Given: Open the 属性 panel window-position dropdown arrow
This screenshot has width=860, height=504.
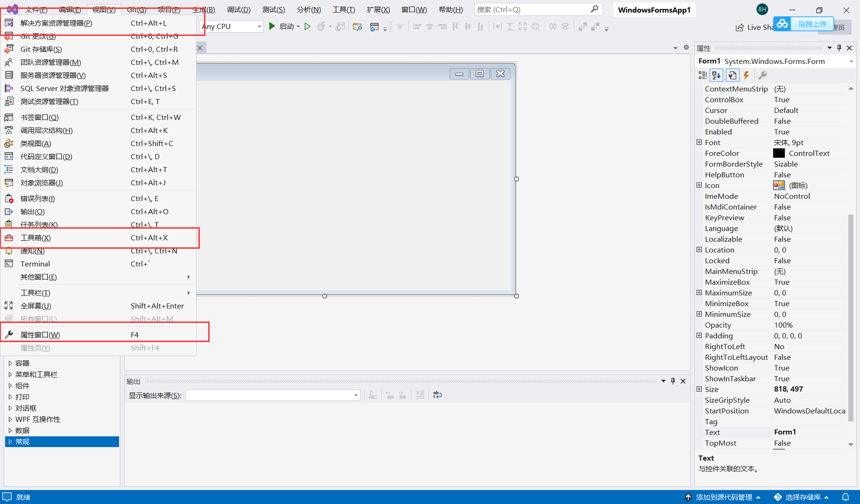Looking at the screenshot, I should (829, 48).
